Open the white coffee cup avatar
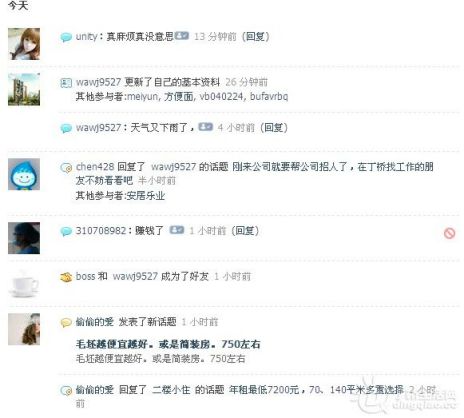This screenshot has width=464, height=418. [x=24, y=284]
